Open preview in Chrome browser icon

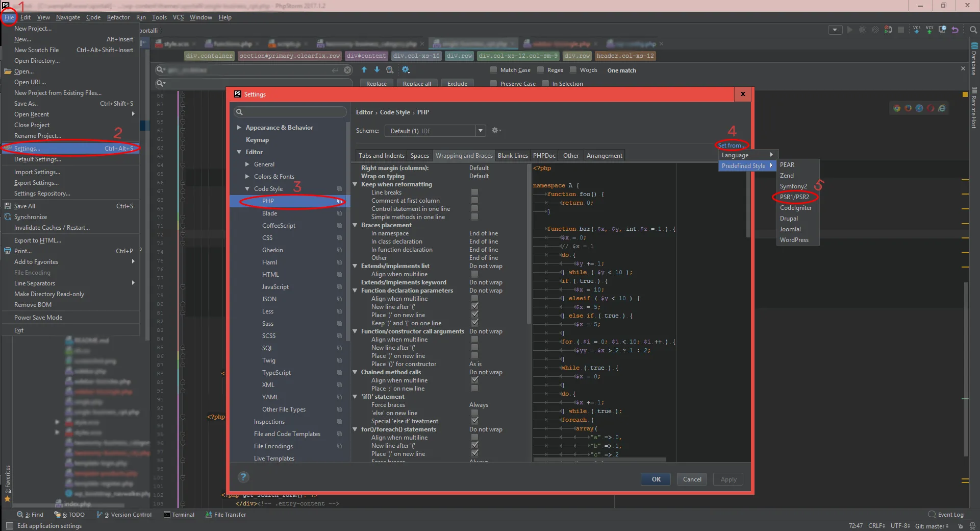(897, 108)
